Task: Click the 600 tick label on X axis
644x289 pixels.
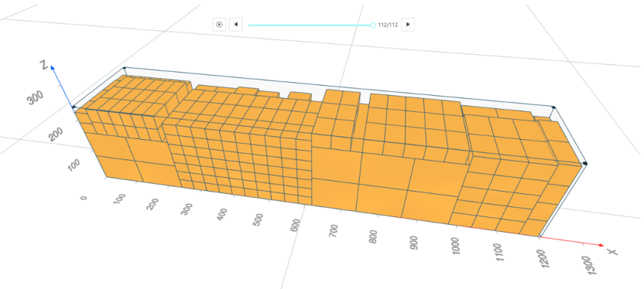Action: [296, 226]
